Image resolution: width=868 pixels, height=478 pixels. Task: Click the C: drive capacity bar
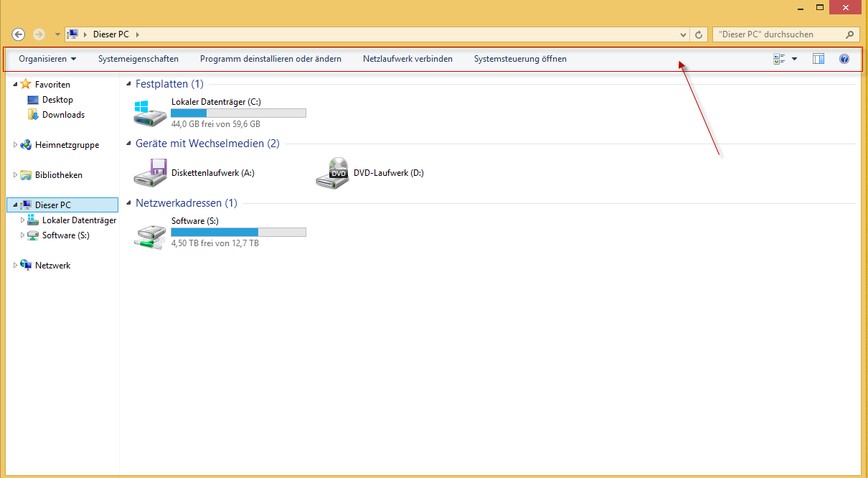coord(238,113)
